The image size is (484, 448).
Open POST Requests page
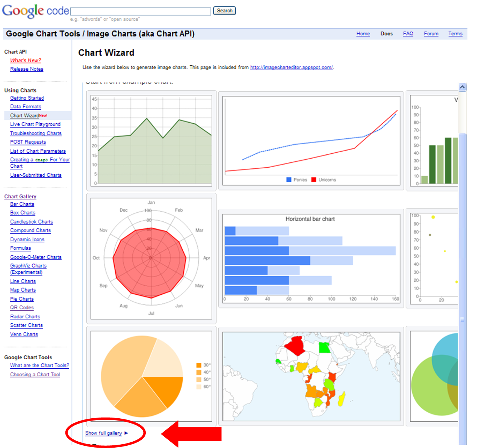(28, 142)
